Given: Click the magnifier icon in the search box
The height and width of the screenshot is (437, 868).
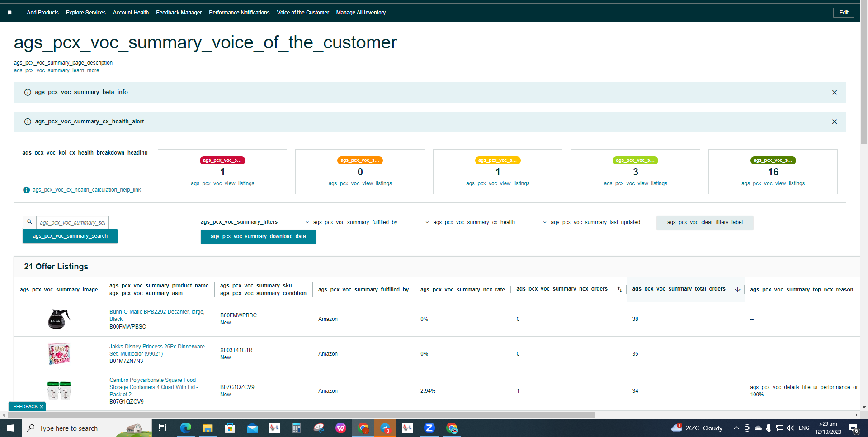Looking at the screenshot, I should (x=29, y=222).
